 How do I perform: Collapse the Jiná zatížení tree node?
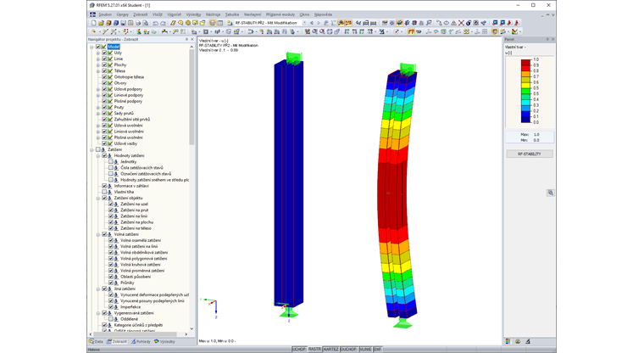(x=98, y=289)
